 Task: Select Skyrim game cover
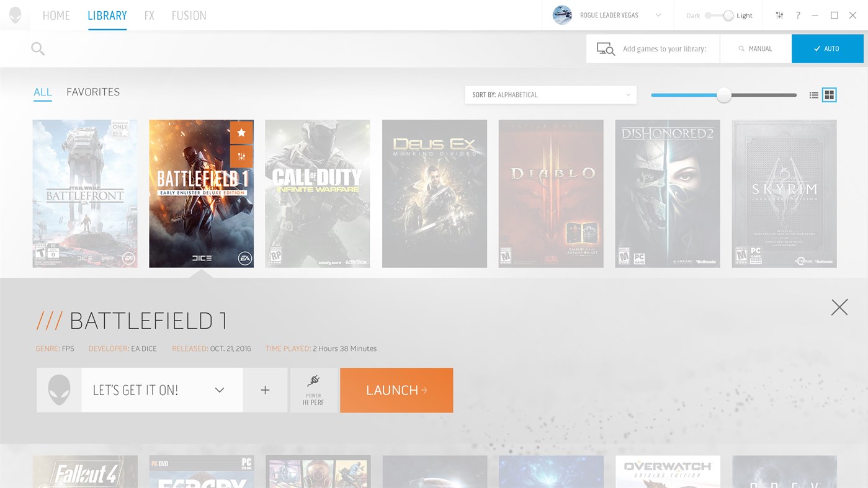784,193
